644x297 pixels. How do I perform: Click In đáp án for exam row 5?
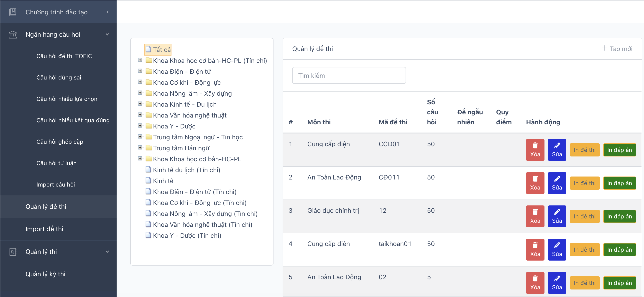point(619,283)
